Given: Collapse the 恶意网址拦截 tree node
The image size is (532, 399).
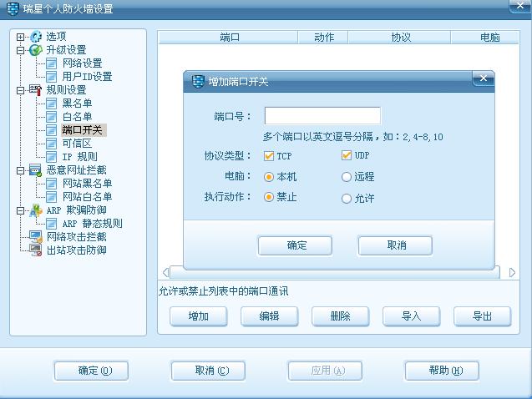Looking at the screenshot, I should coord(20,170).
